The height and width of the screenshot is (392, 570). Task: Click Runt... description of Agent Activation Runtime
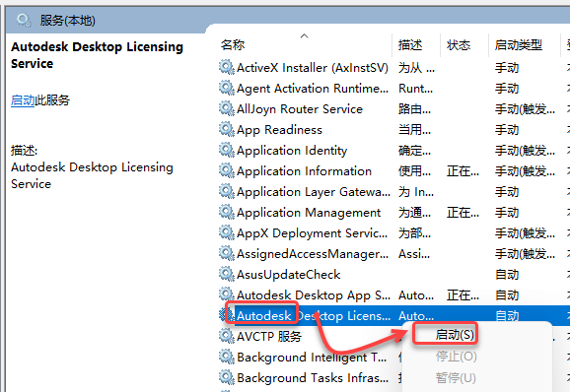[x=415, y=89]
